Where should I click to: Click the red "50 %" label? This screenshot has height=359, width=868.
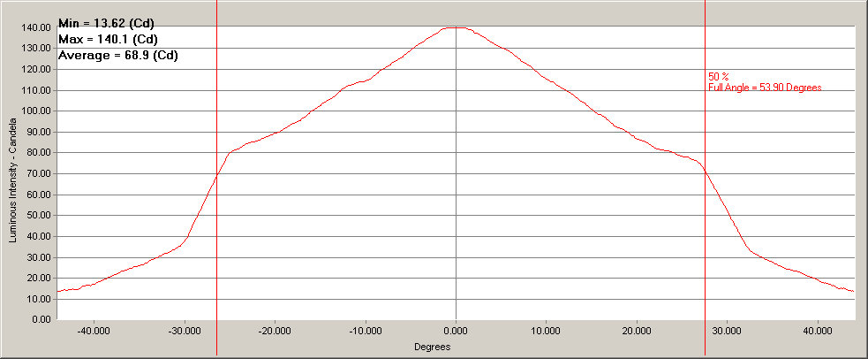coord(718,78)
